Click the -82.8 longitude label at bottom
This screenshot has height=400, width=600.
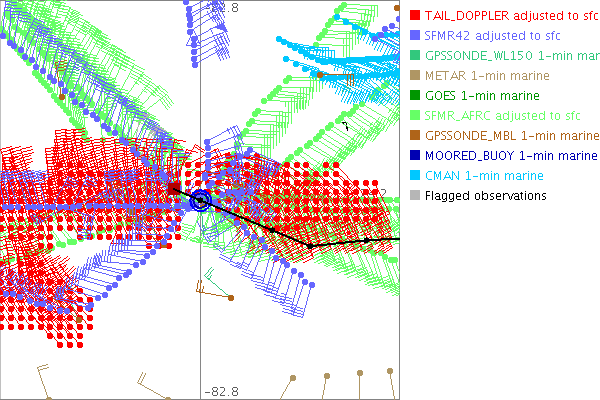click(222, 391)
